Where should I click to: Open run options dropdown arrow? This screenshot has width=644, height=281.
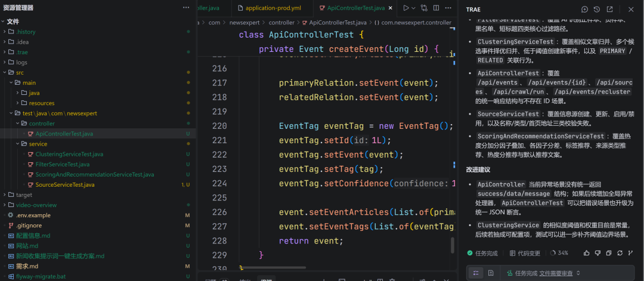(414, 8)
